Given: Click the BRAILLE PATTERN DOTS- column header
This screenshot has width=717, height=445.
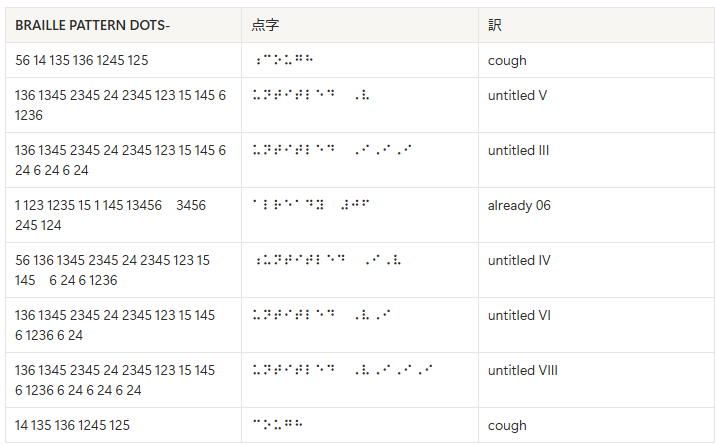Looking at the screenshot, I should click(x=92, y=25).
